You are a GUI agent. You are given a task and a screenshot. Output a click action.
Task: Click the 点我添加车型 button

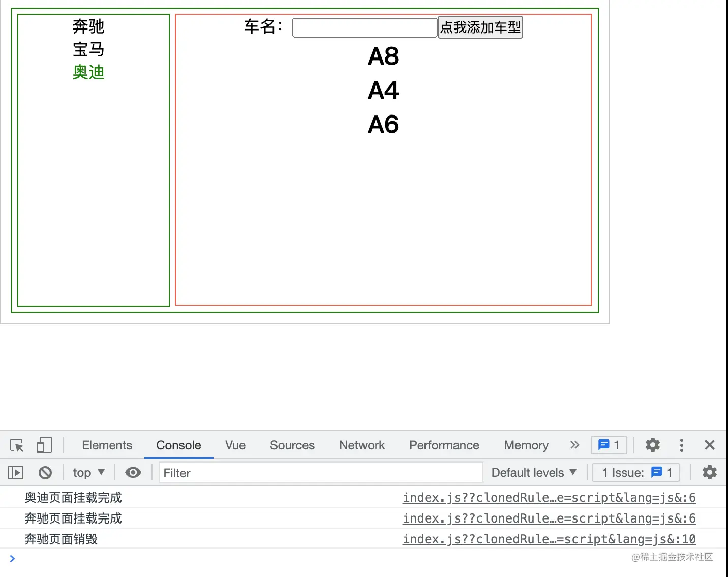480,27
